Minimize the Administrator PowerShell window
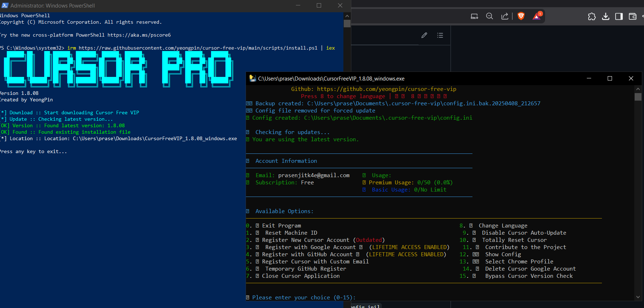The height and width of the screenshot is (308, 644). point(298,5)
